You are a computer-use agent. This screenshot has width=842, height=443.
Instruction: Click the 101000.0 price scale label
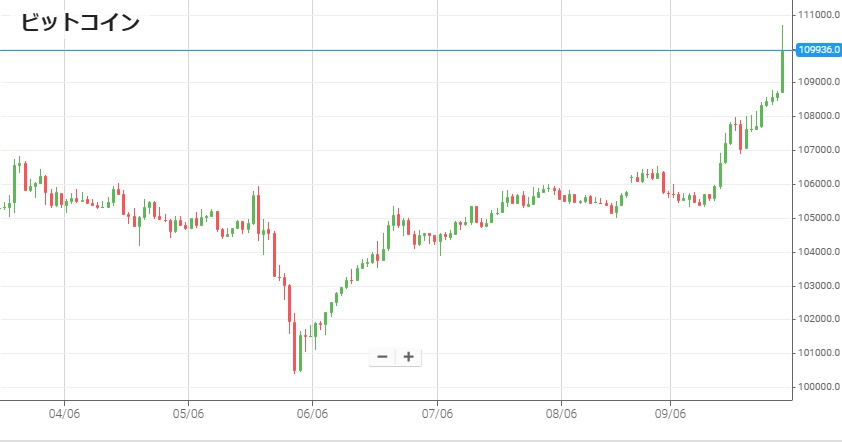(817, 353)
